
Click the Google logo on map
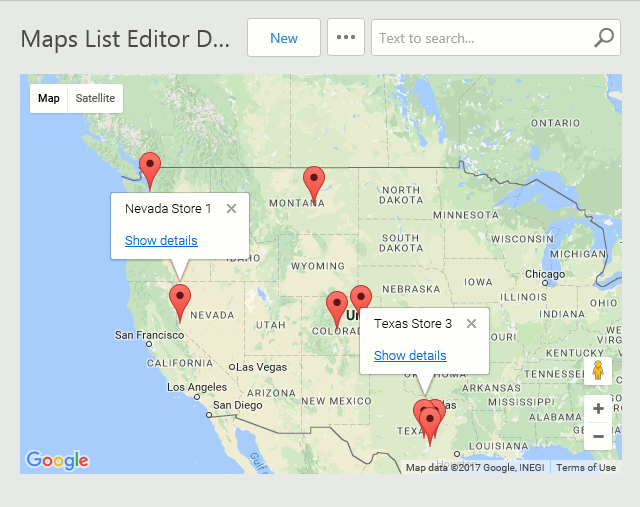click(57, 460)
